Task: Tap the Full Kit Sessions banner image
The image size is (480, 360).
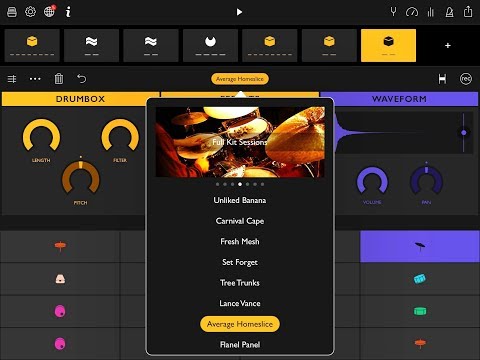Action: point(240,142)
